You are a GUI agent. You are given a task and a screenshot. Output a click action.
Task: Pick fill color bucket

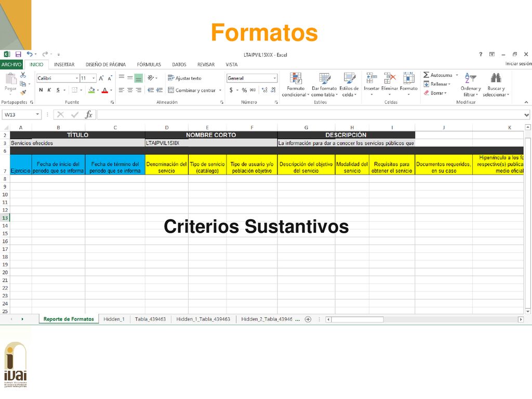pos(91,90)
